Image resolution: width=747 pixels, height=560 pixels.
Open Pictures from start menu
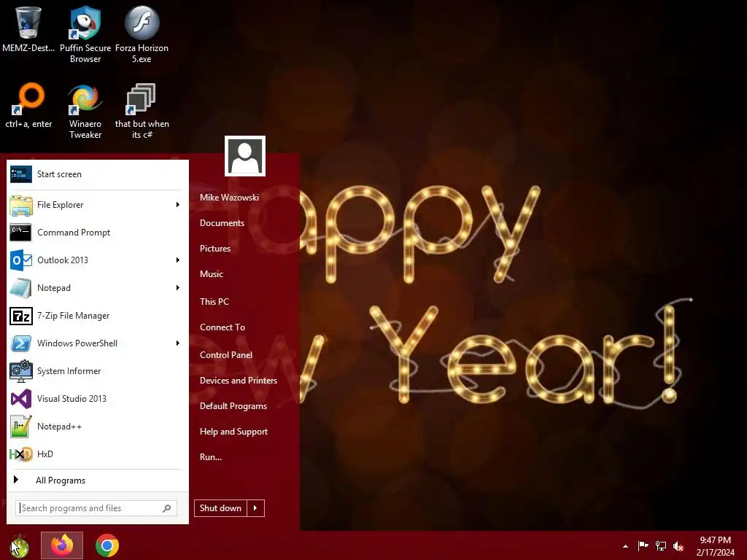click(x=215, y=249)
